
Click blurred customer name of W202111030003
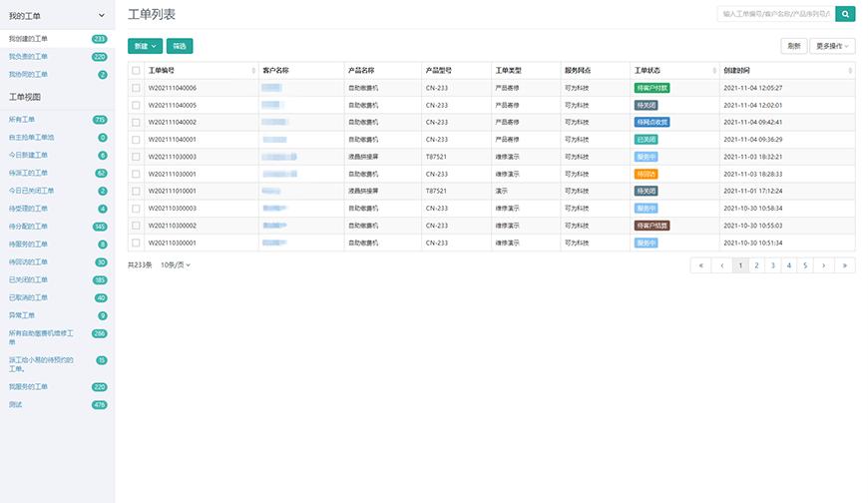coord(279,157)
